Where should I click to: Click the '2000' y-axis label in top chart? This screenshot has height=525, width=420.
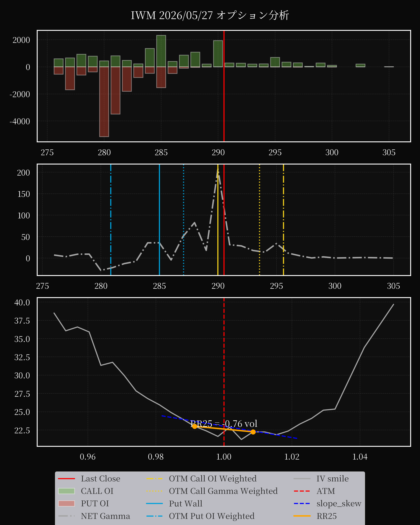pyautogui.click(x=21, y=40)
